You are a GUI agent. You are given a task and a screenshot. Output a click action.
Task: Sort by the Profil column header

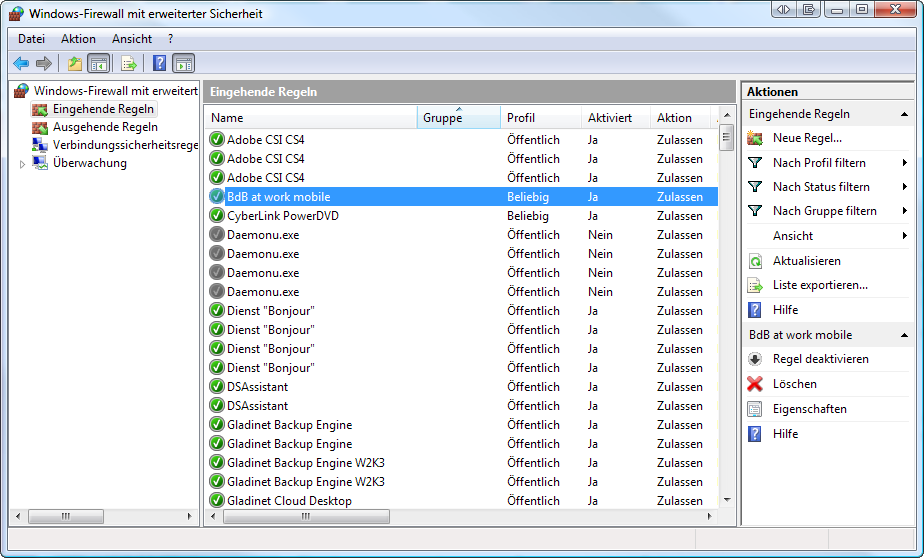[540, 117]
